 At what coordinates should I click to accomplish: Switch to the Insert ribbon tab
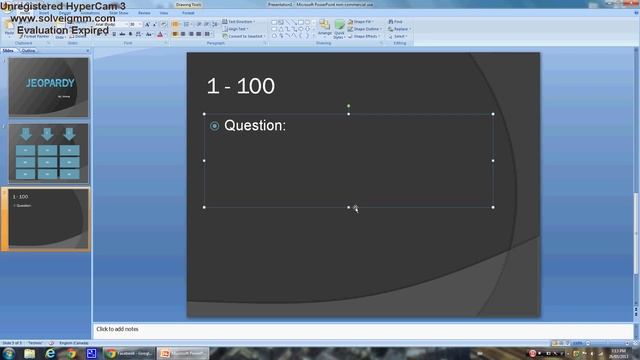tap(44, 13)
